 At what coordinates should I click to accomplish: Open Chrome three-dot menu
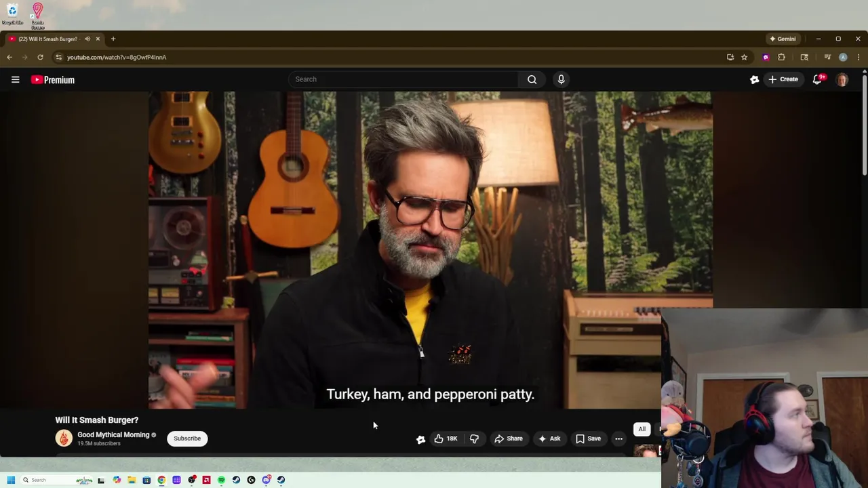[x=859, y=57]
